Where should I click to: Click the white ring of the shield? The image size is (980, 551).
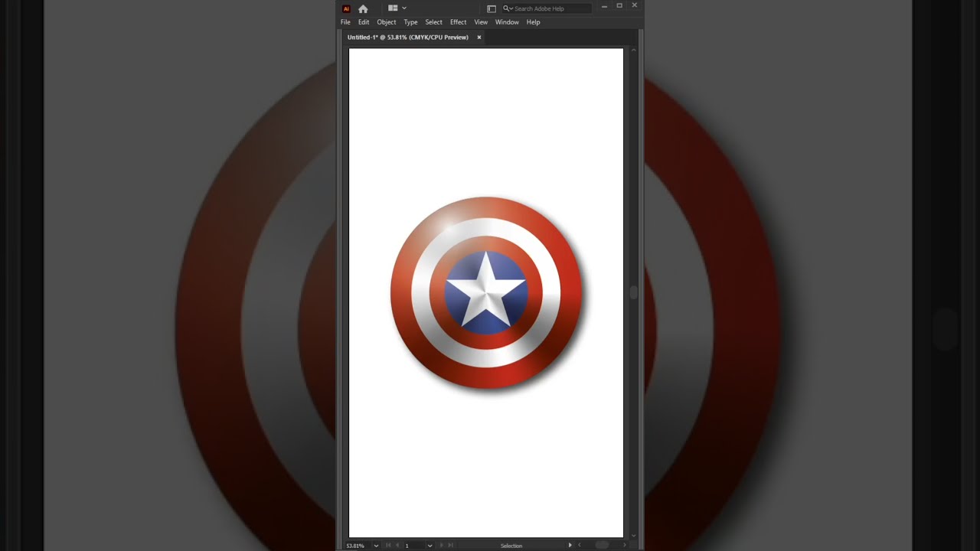pyautogui.click(x=420, y=292)
